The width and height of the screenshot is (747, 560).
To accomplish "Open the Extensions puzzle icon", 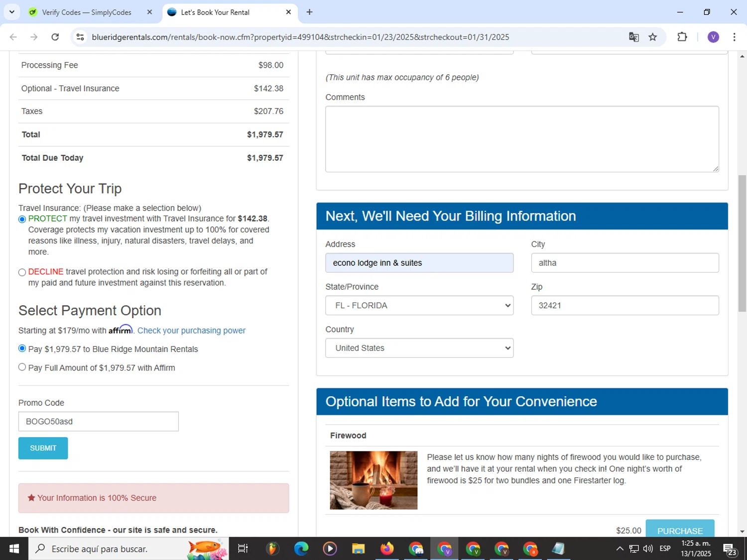I will pos(682,37).
